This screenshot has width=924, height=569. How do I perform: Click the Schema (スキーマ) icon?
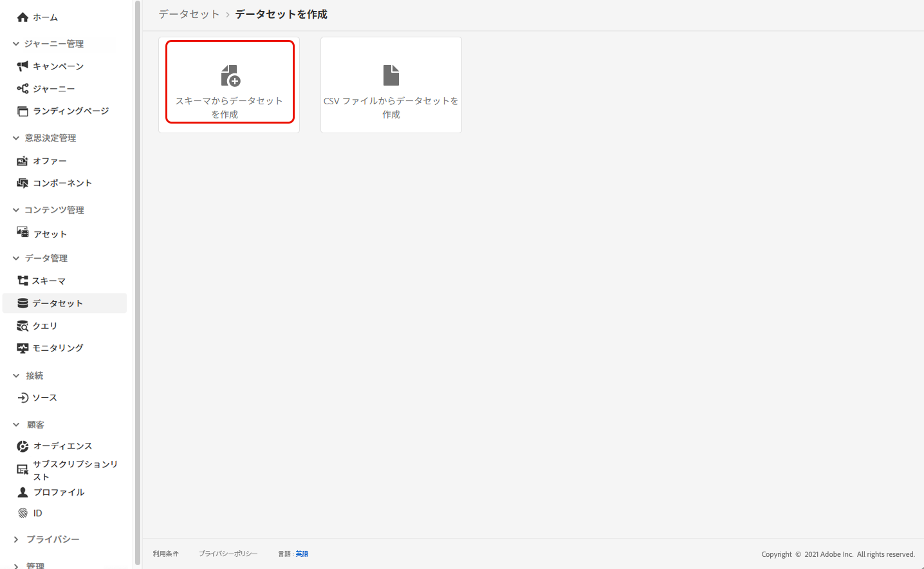(x=23, y=281)
